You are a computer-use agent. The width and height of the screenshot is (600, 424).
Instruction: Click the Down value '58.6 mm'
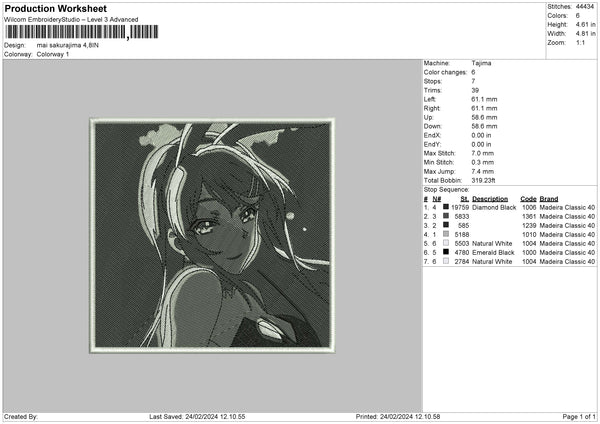[x=484, y=126]
